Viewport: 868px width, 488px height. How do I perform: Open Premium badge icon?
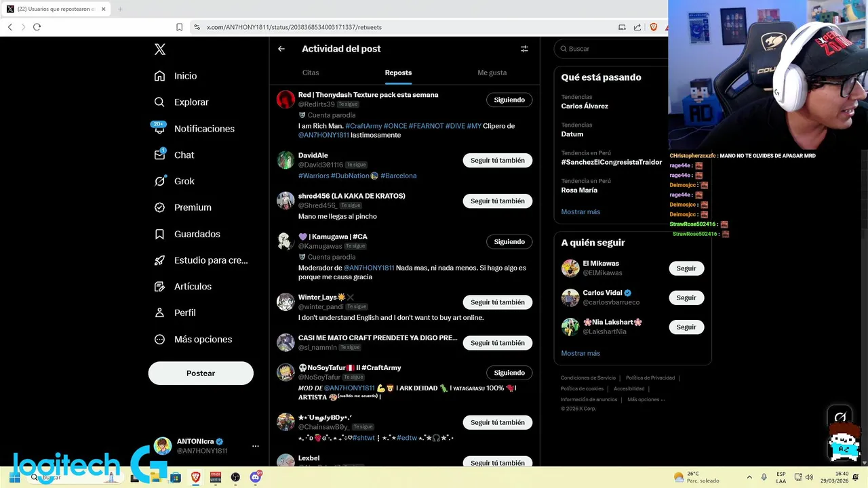click(159, 207)
